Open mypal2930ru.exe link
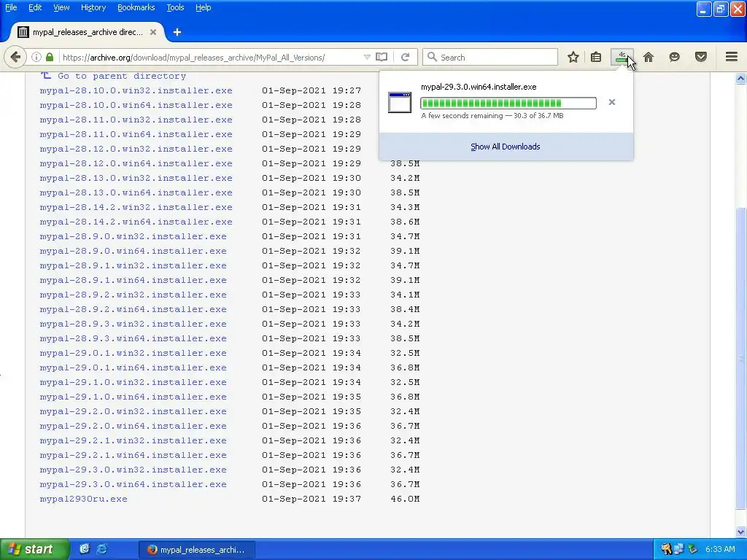 coord(84,499)
